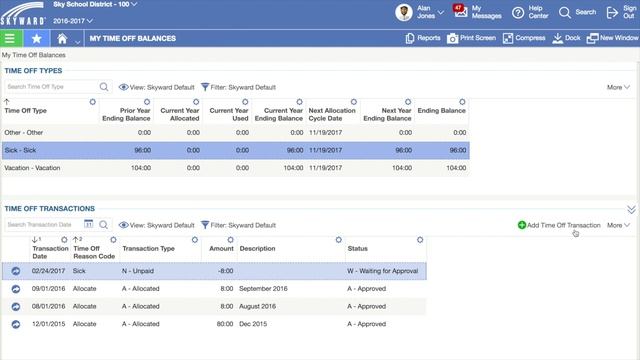Screen dimensions: 640x360
Task: Sign Out of Skyward
Action: (x=621, y=12)
